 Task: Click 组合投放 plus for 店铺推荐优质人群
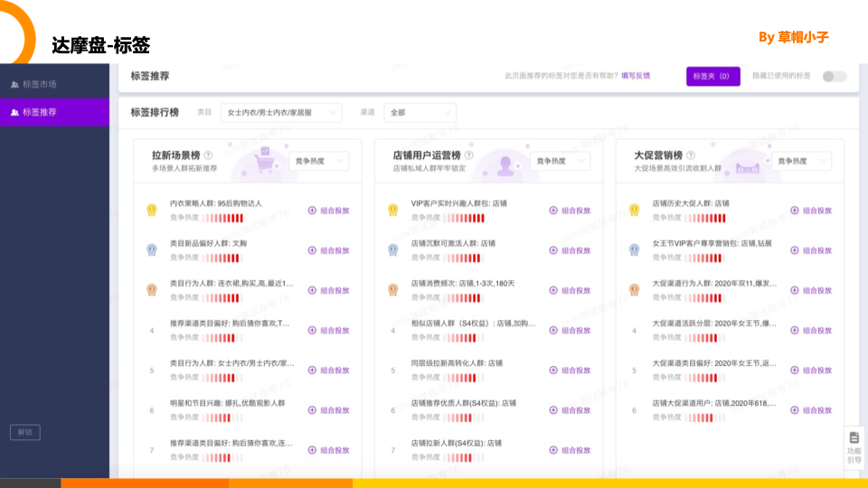[553, 410]
